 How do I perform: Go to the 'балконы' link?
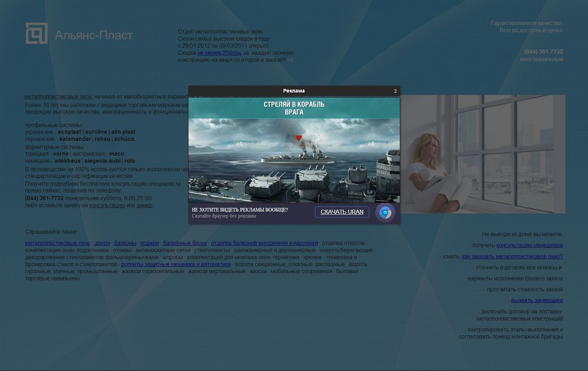pos(125,243)
